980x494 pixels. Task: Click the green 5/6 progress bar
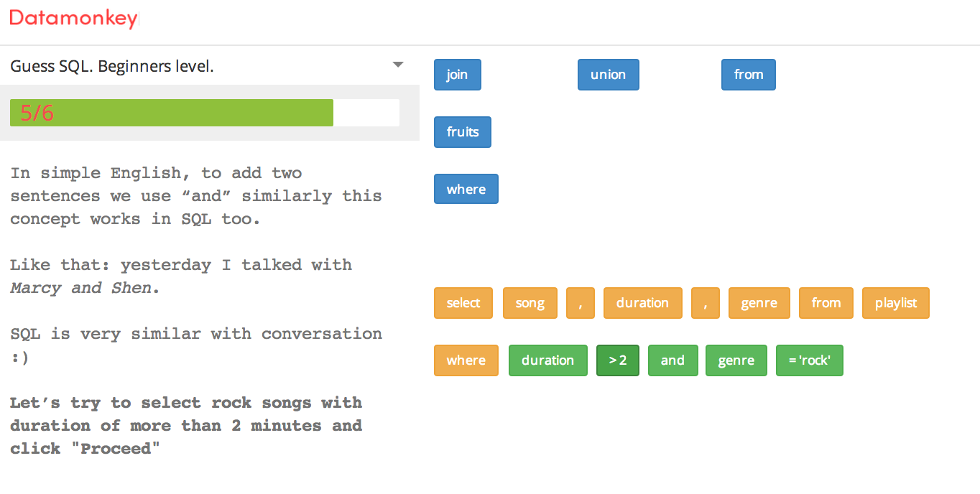[x=172, y=113]
